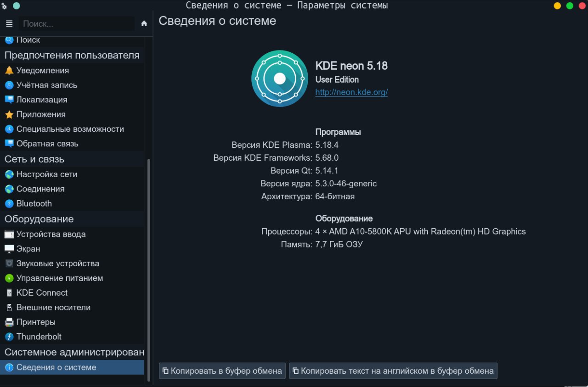Click the phone icon for KDE Connect

pos(9,292)
